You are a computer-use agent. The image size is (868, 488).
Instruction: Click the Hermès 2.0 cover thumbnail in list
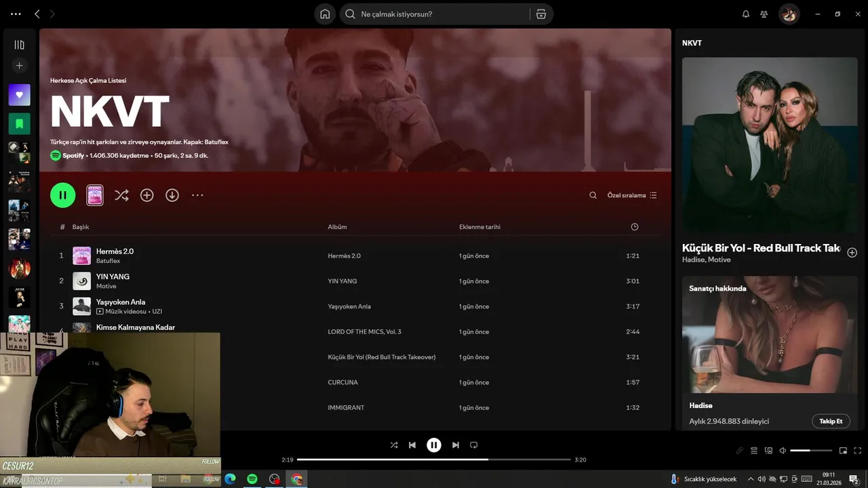(x=82, y=256)
